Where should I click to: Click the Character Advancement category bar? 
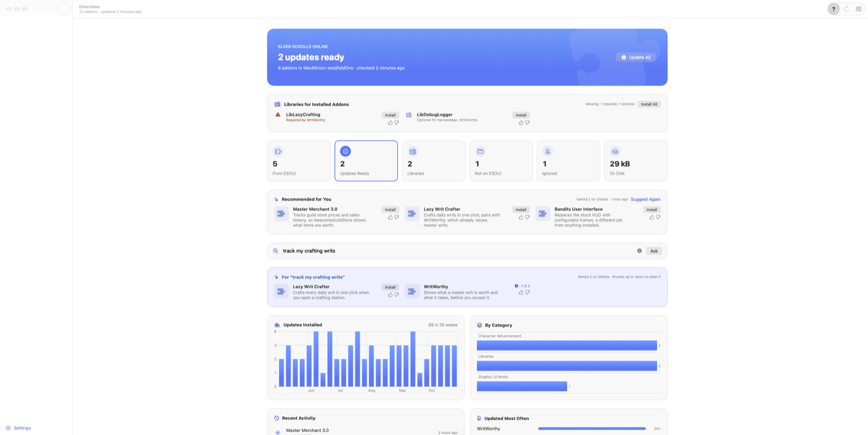point(567,346)
